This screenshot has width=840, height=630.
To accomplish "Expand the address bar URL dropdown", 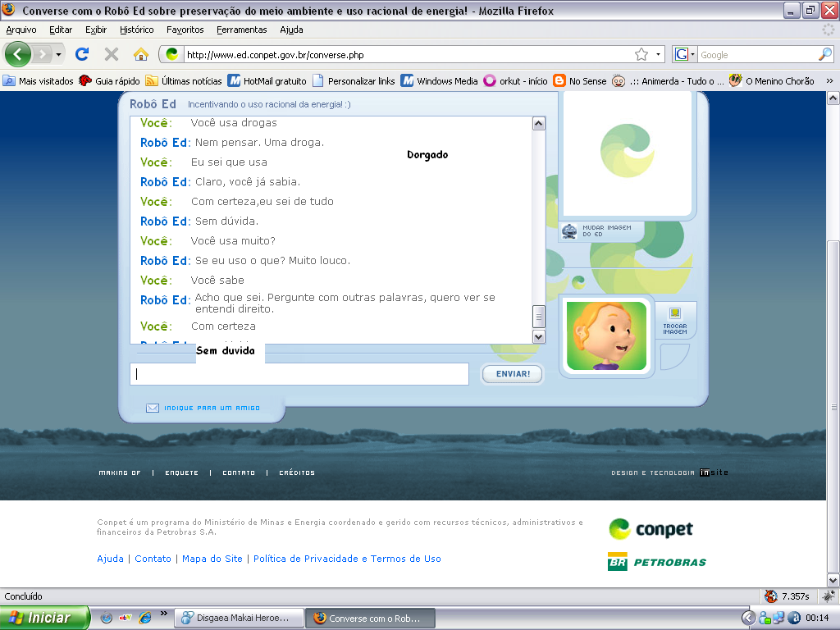I will click(658, 54).
